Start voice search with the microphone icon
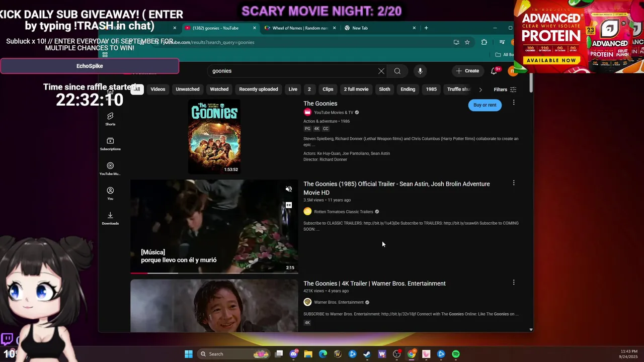Screen dimensions: 644x362 (x=420, y=71)
